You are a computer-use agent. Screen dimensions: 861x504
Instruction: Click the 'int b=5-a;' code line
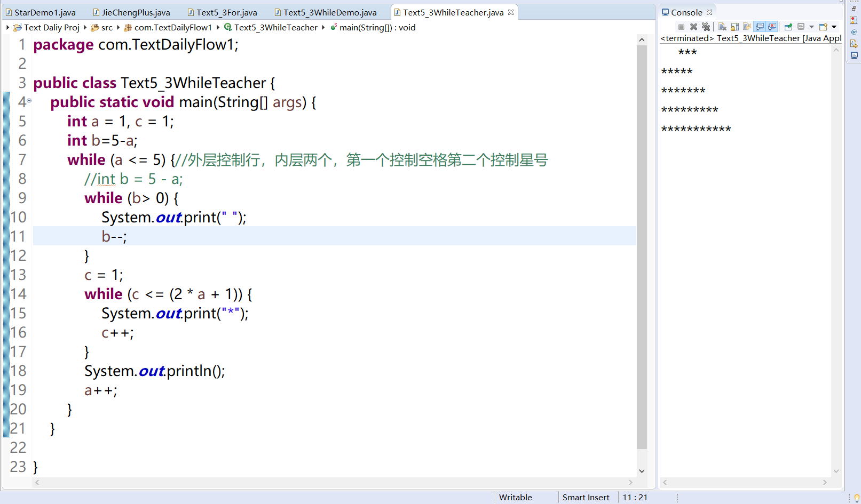click(x=102, y=141)
